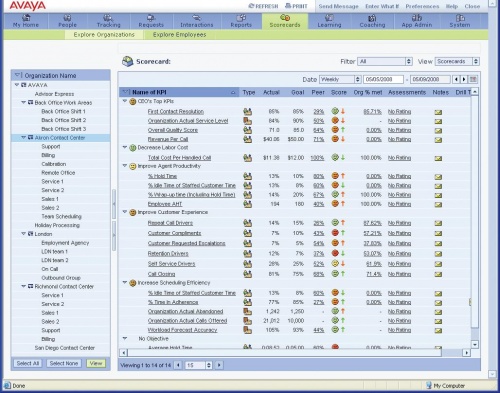This screenshot has height=393, width=500.
Task: Click Send Message link
Action: (338, 6)
